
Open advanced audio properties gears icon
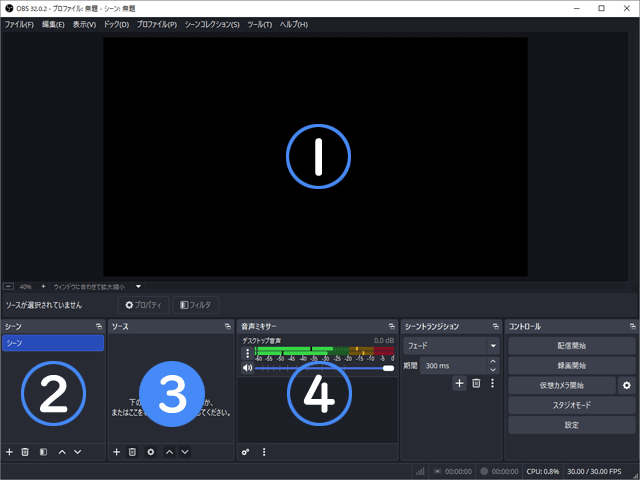tap(246, 452)
